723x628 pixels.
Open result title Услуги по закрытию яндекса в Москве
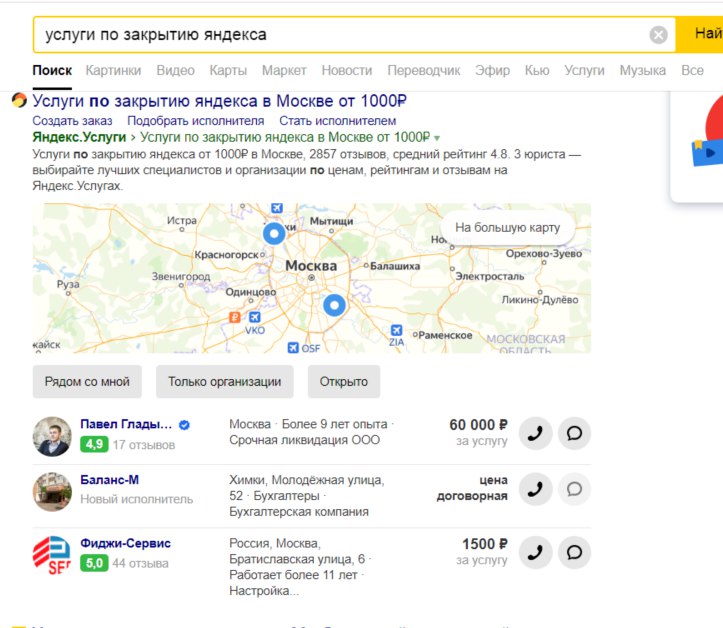tap(219, 101)
